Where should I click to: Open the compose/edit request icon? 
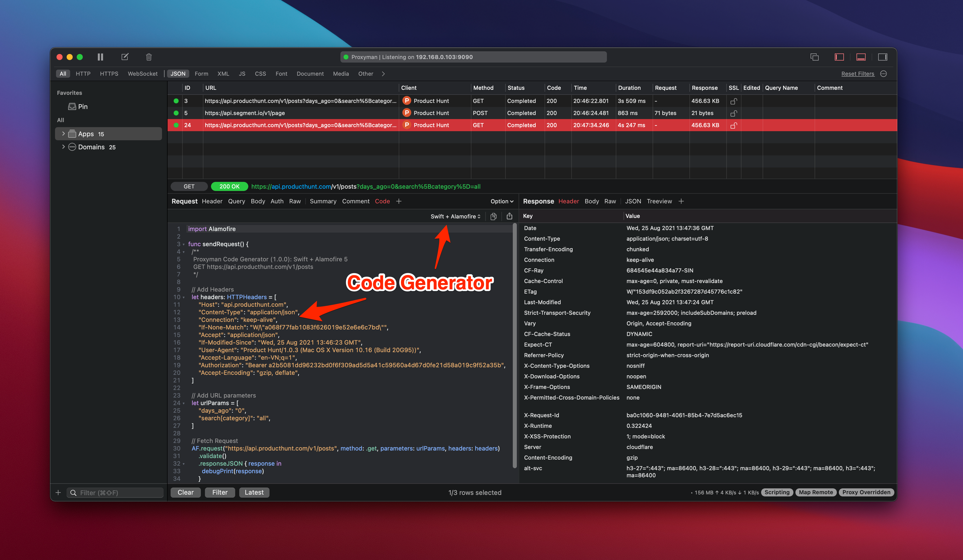pyautogui.click(x=125, y=57)
